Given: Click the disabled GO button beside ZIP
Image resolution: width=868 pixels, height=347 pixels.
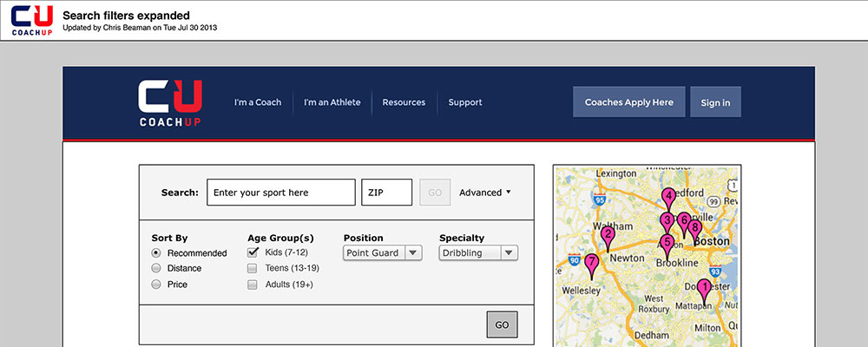Looking at the screenshot, I should click(x=435, y=193).
